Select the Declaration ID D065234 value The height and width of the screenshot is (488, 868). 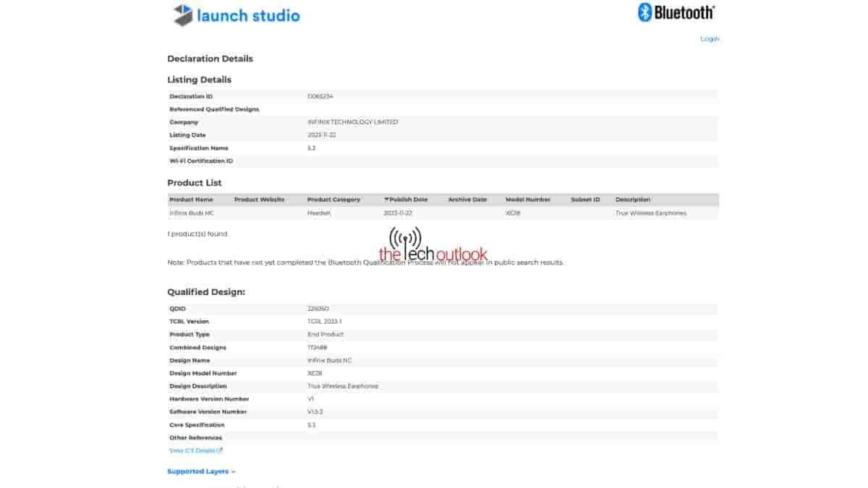tap(318, 95)
